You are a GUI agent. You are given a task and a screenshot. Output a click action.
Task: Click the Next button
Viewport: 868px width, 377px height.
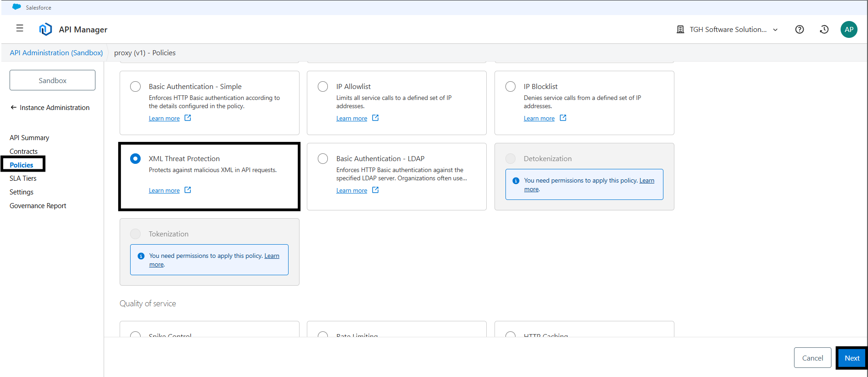click(x=852, y=358)
